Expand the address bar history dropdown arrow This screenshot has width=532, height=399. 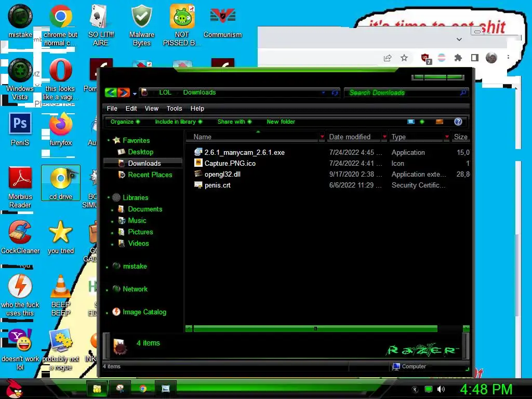click(323, 92)
